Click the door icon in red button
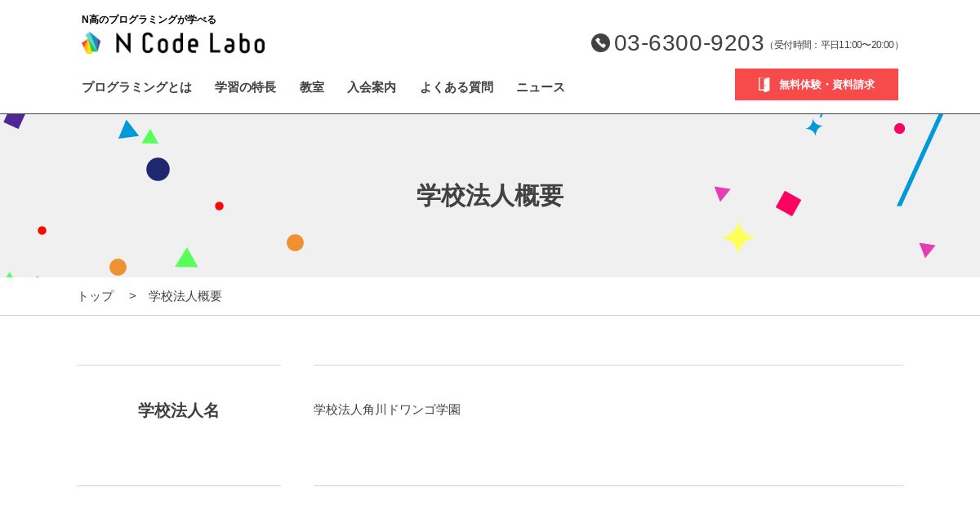Viewport: 980px width, 514px height. click(x=764, y=85)
